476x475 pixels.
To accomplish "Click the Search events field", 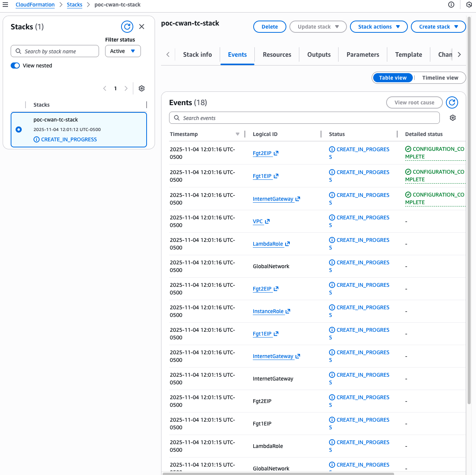I will 305,118.
